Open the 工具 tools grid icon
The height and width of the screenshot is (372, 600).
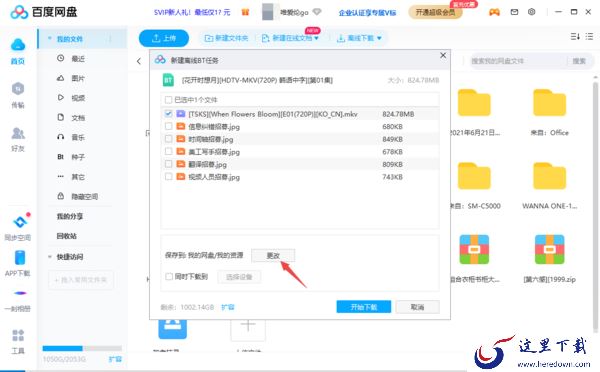pos(18,336)
